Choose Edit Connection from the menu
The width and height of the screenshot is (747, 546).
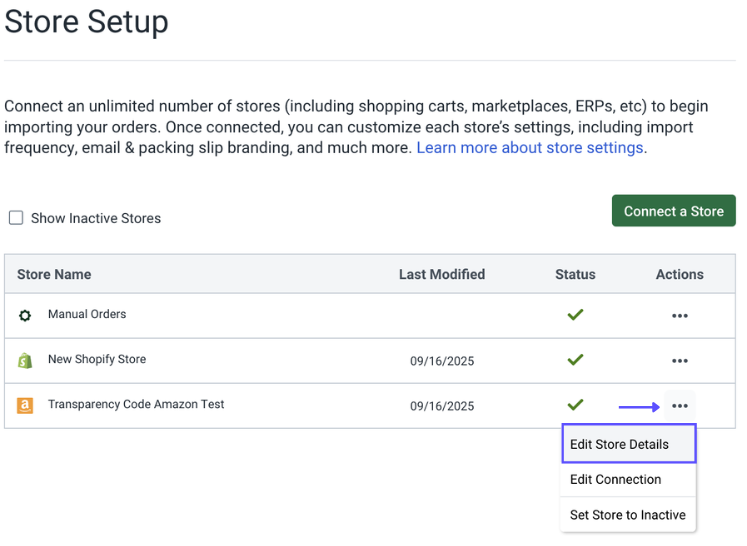click(x=629, y=479)
